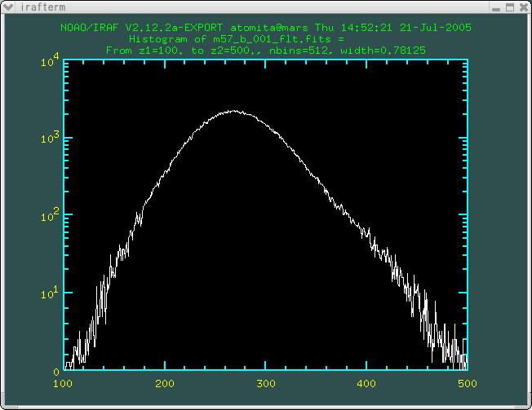Click the histogram curve peak near 270
532x410 pixels.
coord(234,111)
